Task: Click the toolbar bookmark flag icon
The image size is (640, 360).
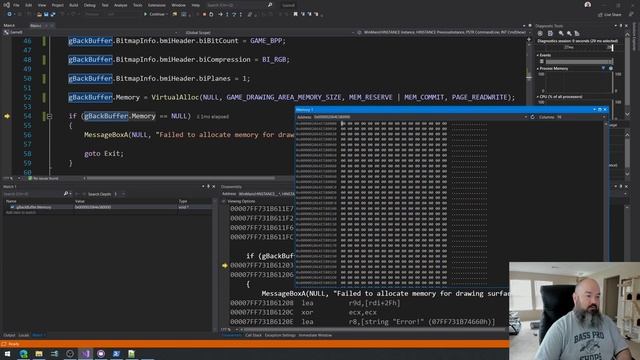Action: 296,14
